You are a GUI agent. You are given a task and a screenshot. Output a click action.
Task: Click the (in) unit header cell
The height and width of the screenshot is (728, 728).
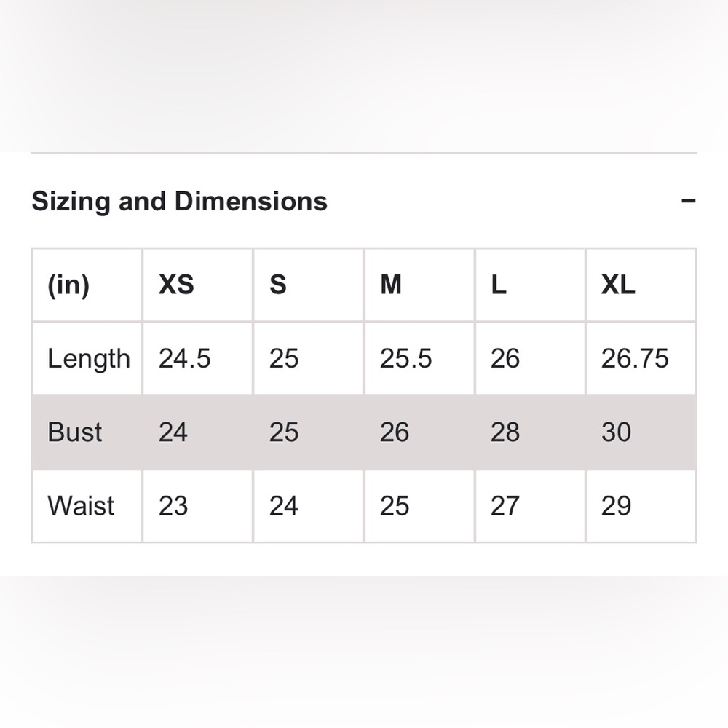(68, 285)
